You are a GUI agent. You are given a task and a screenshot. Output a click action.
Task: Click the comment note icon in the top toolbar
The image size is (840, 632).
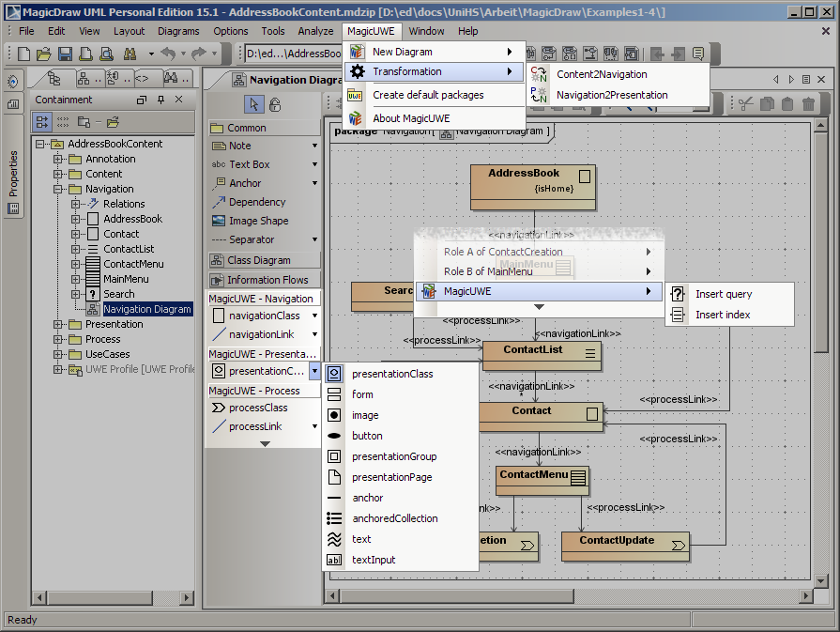pyautogui.click(x=698, y=54)
